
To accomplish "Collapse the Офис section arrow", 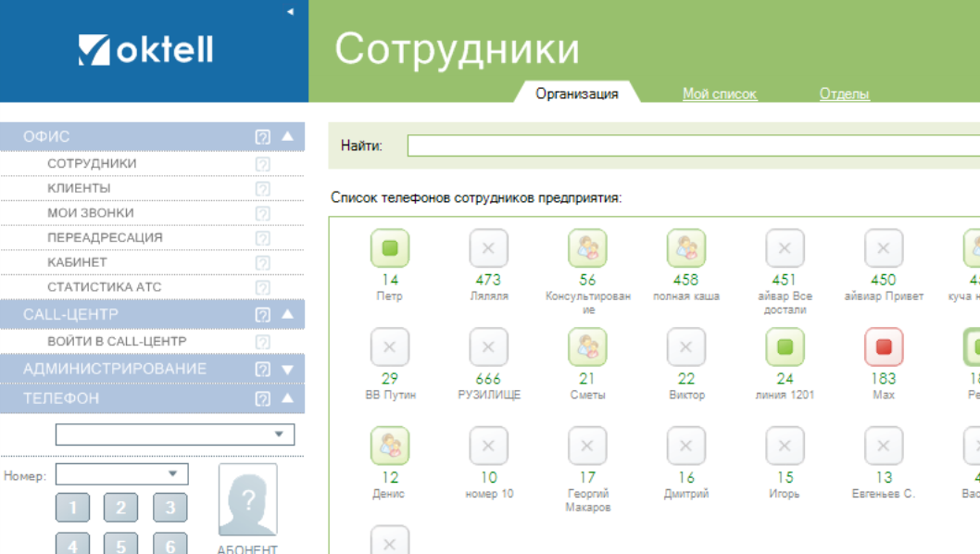I will coord(287,136).
